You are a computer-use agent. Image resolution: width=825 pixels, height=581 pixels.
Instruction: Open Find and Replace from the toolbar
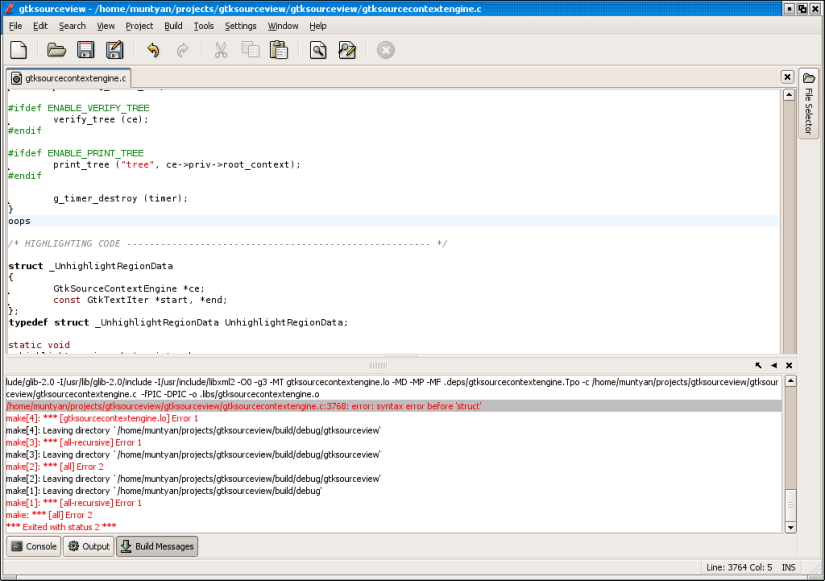point(346,50)
